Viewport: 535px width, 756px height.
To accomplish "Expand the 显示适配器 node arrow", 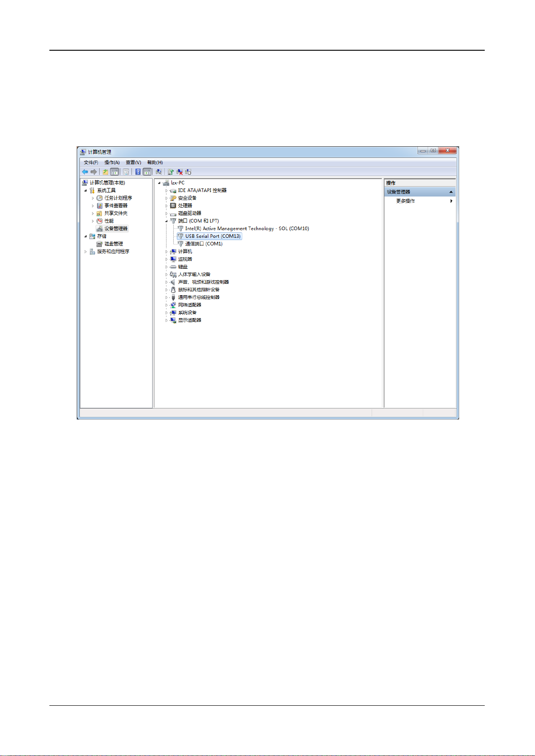I will pos(167,320).
